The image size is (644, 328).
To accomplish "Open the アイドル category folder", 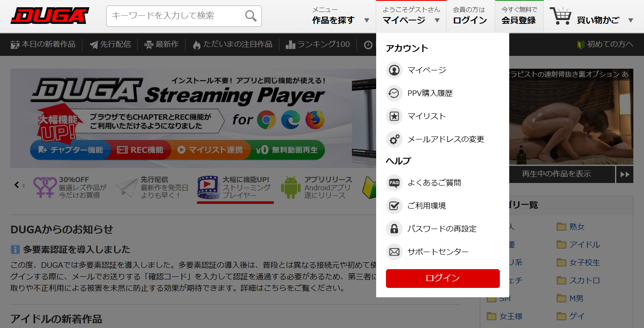I will [x=578, y=245].
